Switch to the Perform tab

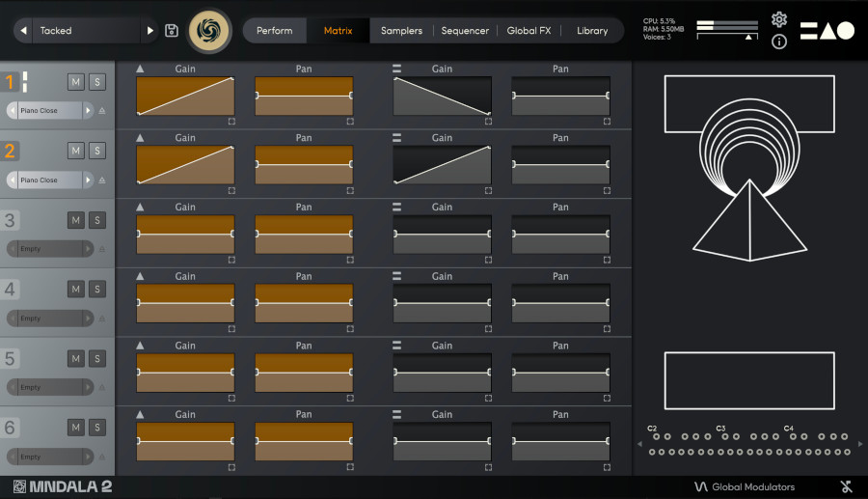point(274,31)
